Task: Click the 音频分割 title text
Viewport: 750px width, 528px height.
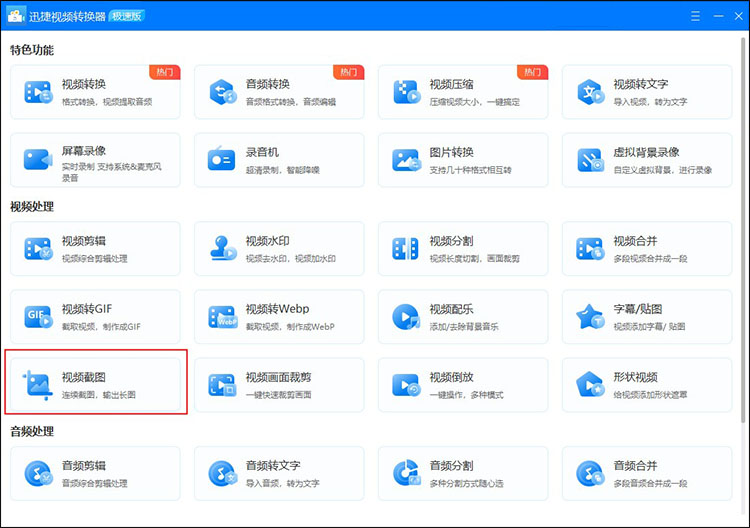Action: point(452,466)
